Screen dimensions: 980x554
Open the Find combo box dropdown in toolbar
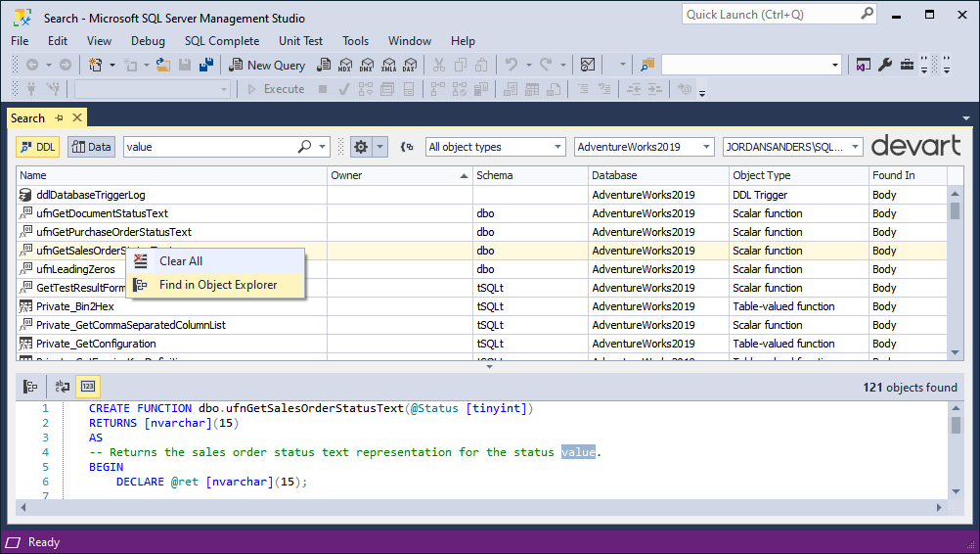[x=835, y=65]
